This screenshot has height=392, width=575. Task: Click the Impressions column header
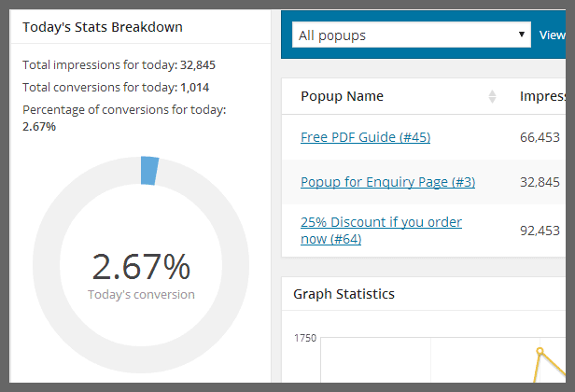coord(542,96)
